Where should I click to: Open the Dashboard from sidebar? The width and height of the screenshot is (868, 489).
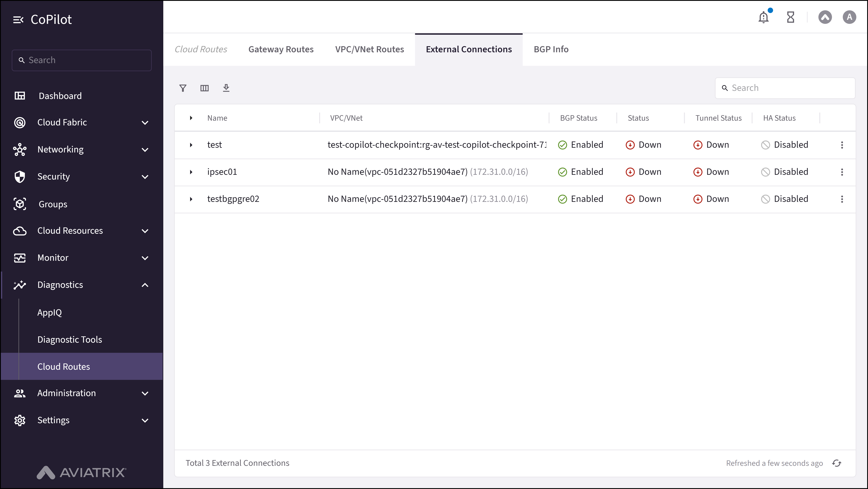pyautogui.click(x=60, y=96)
